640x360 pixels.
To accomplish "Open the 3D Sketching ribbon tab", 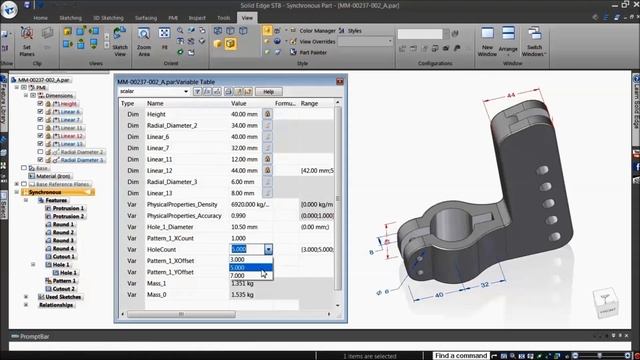I will click(108, 18).
